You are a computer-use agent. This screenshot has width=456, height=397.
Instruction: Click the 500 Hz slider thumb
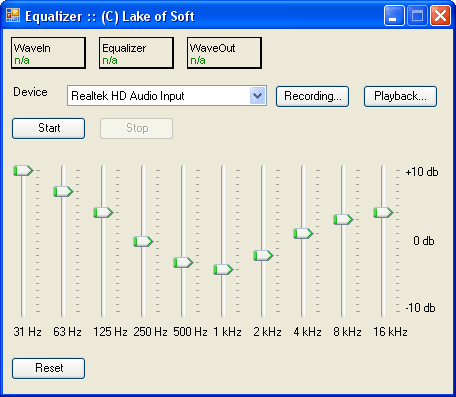[183, 262]
